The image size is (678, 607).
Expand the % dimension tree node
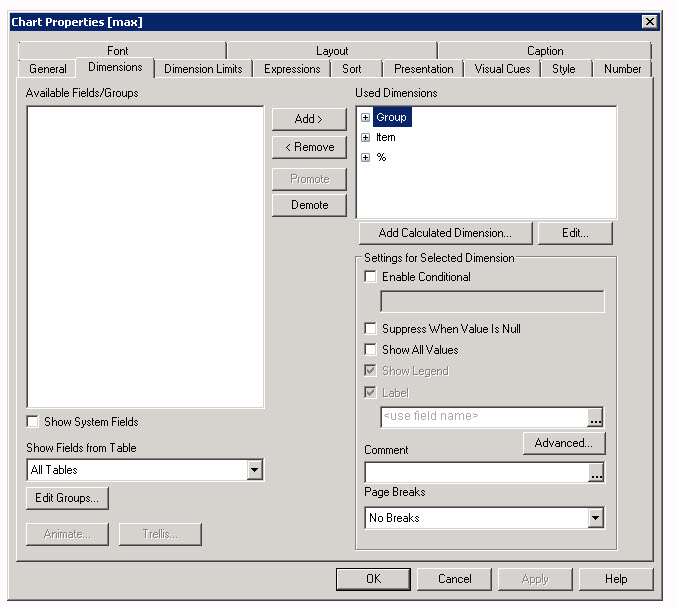tap(365, 157)
